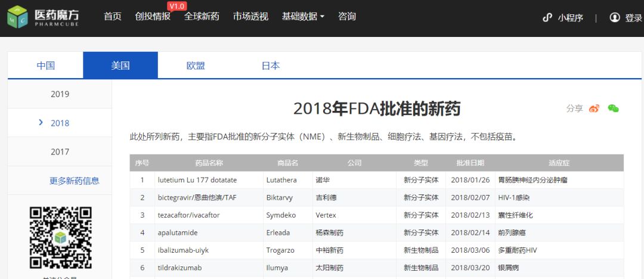Open 全球新药 navigation item

click(x=202, y=17)
